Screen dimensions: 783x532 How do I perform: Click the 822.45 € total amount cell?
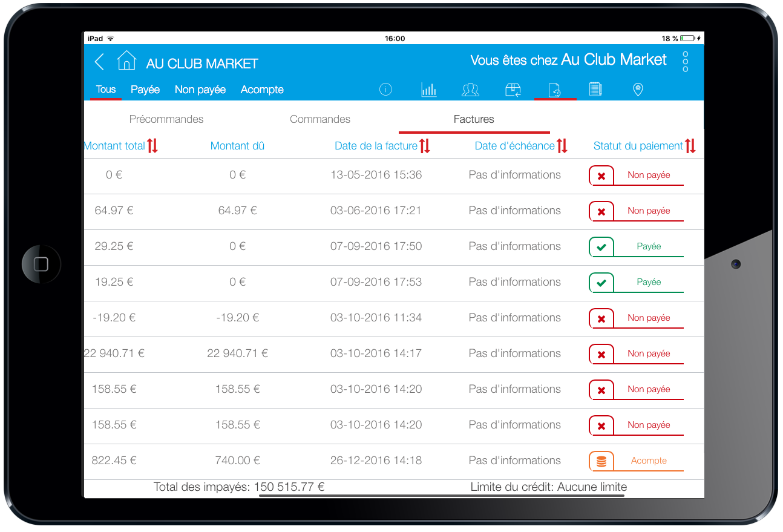click(114, 461)
